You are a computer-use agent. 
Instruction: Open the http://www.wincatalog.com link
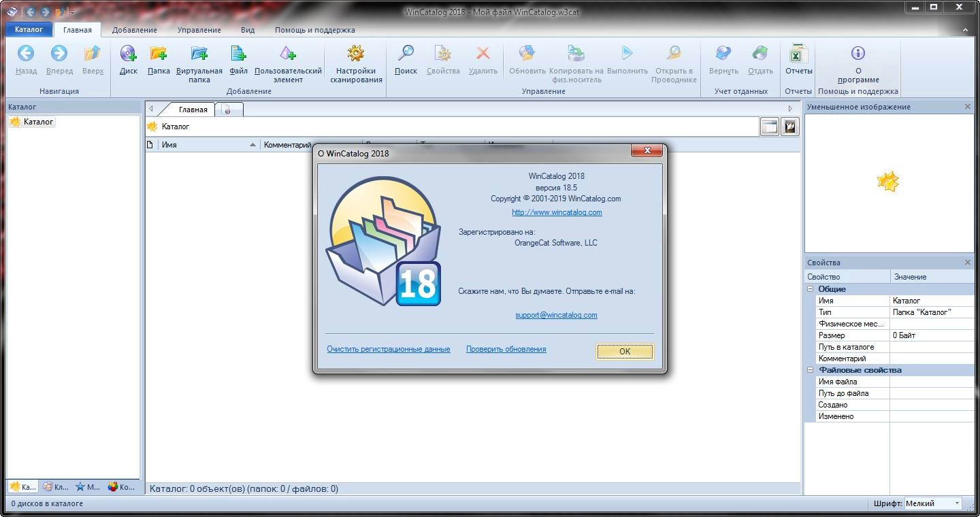[557, 212]
